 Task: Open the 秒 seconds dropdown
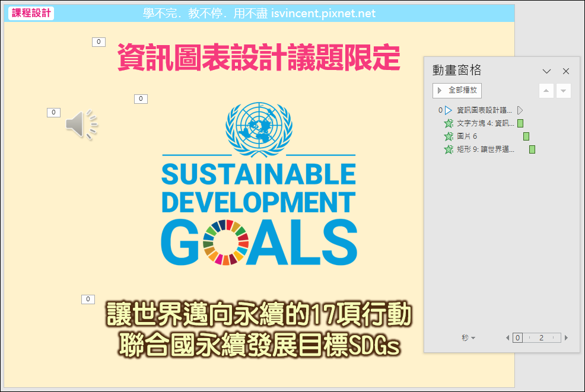[x=468, y=337]
